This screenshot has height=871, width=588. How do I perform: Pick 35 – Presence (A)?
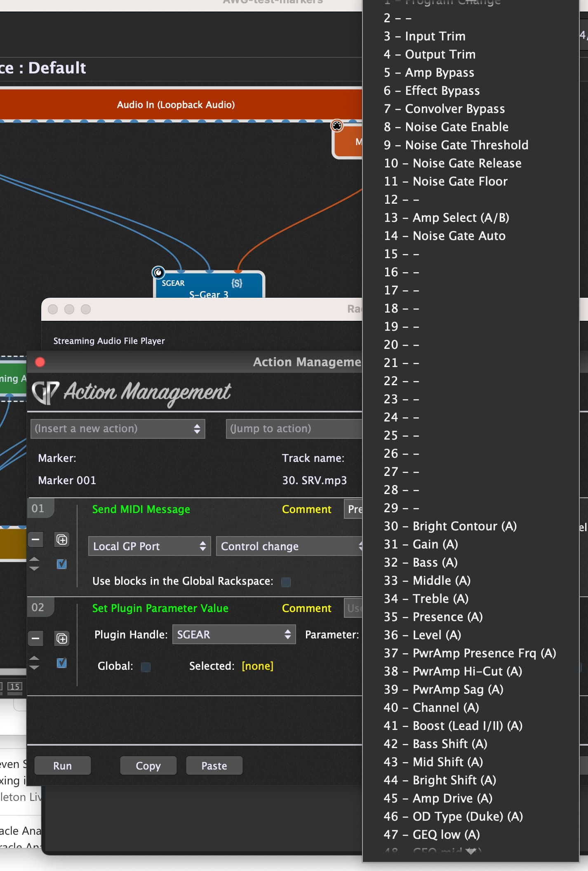471,617
